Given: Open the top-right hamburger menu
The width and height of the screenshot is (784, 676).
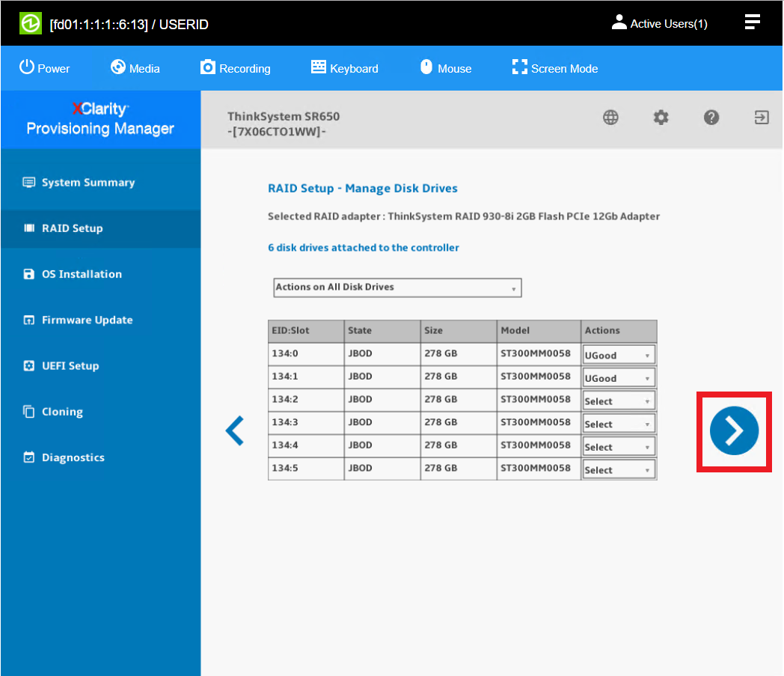Looking at the screenshot, I should [x=752, y=22].
